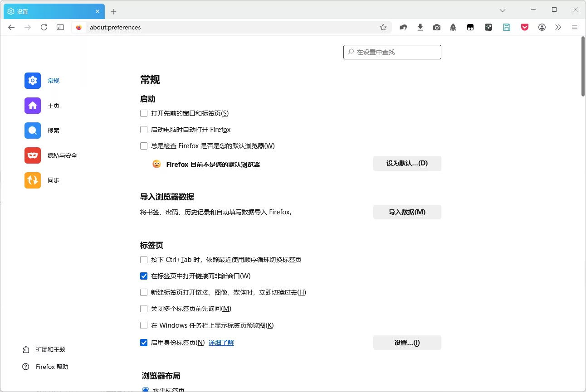The width and height of the screenshot is (586, 392).
Task: Open the application hamburger menu
Action: pyautogui.click(x=575, y=27)
